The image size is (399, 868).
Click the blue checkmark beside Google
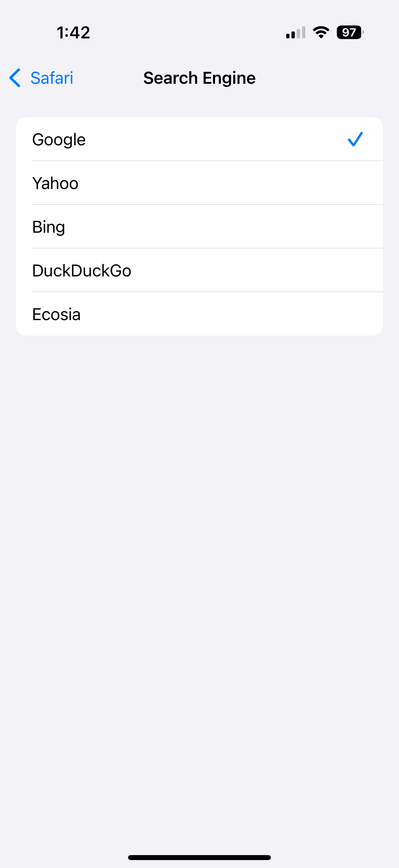pos(355,139)
